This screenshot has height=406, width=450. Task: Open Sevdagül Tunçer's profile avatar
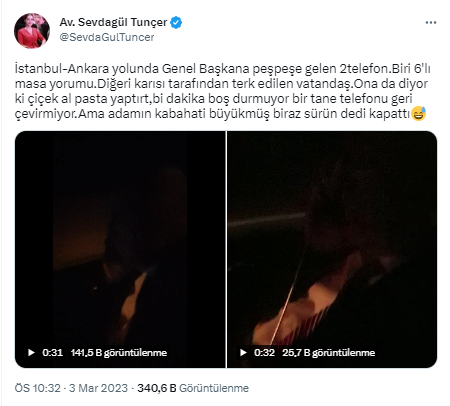32,31
